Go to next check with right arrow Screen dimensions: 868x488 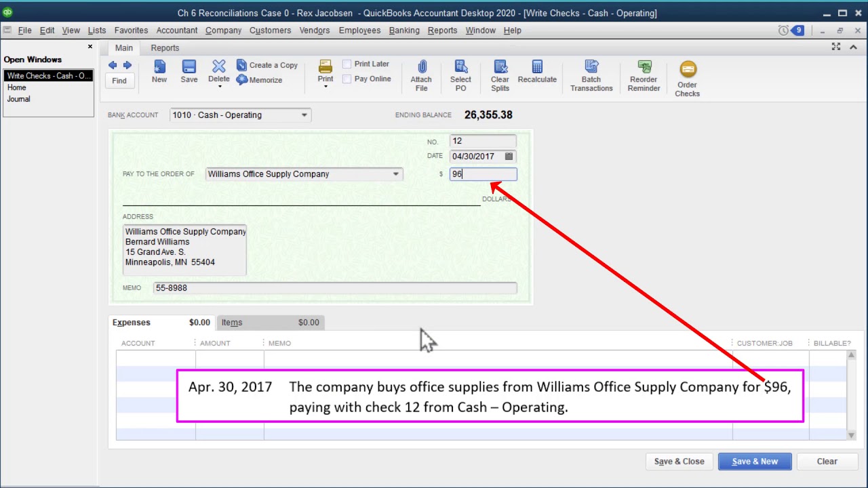pos(127,65)
